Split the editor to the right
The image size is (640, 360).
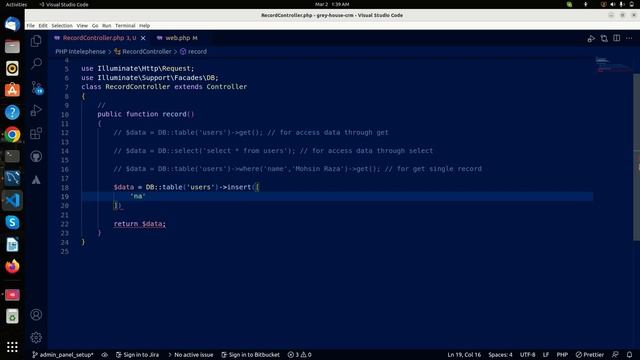click(x=617, y=38)
